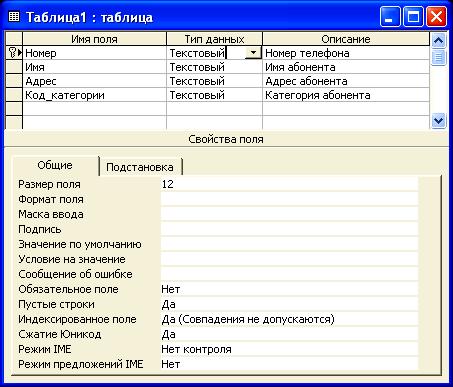Screen dimensions: 453x387
Task: Click the primary key icon row selector
Action: (x=14, y=53)
